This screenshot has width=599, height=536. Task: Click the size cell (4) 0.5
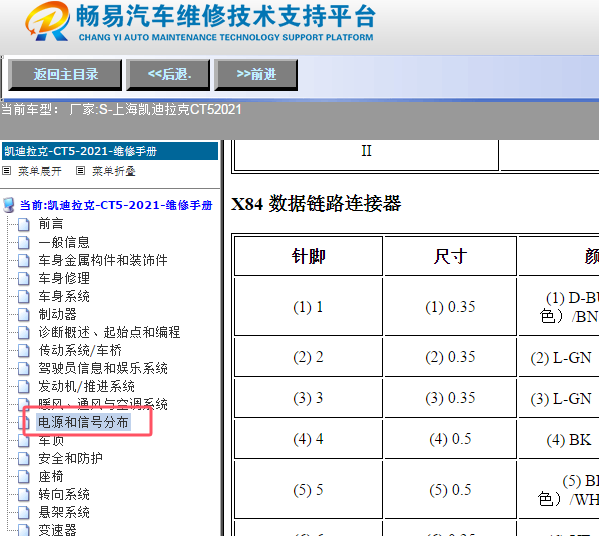tap(450, 439)
